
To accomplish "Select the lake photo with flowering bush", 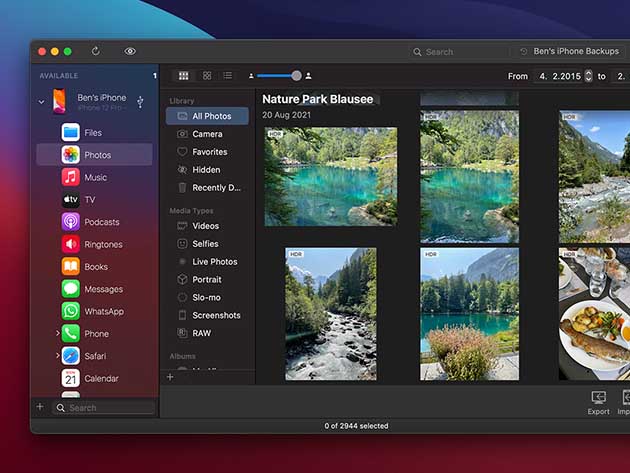I will pyautogui.click(x=469, y=314).
